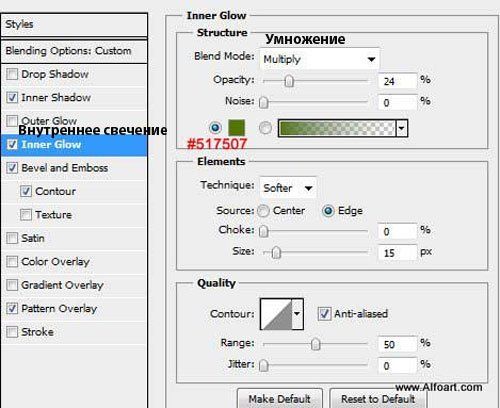Open the Technique Softer dropdown
Image resolution: width=500 pixels, height=408 pixels.
click(288, 188)
